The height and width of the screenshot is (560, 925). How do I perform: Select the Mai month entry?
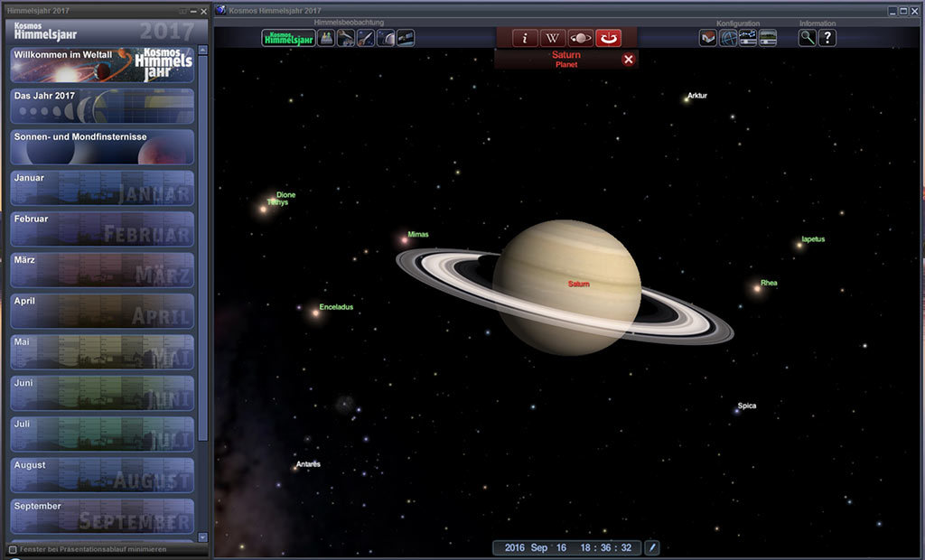[x=102, y=352]
